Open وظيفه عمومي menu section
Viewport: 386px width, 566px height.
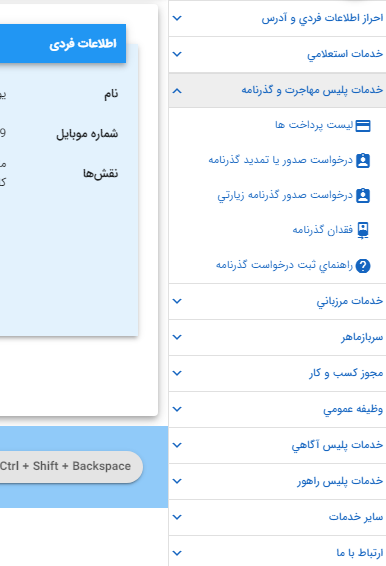(277, 409)
